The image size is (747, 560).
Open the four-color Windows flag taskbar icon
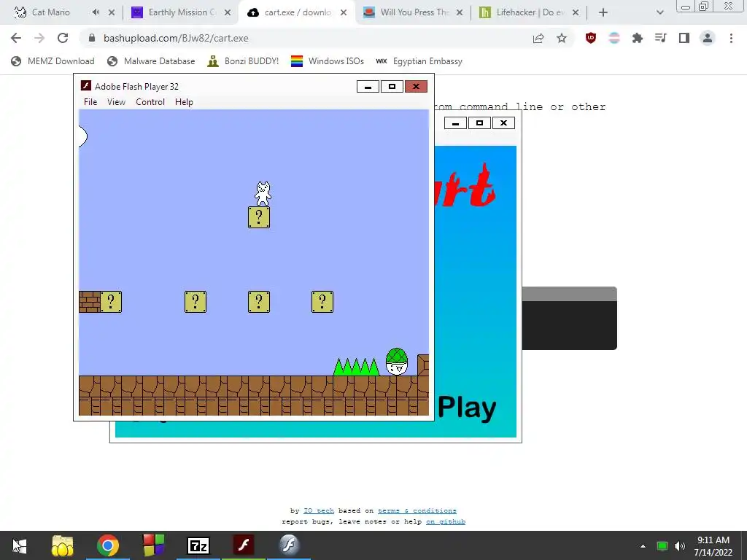point(153,545)
